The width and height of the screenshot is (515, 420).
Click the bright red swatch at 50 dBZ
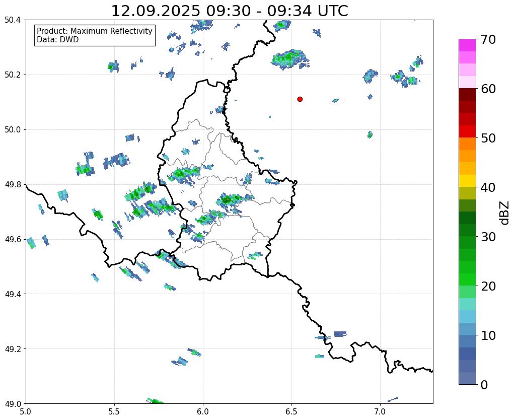click(467, 131)
